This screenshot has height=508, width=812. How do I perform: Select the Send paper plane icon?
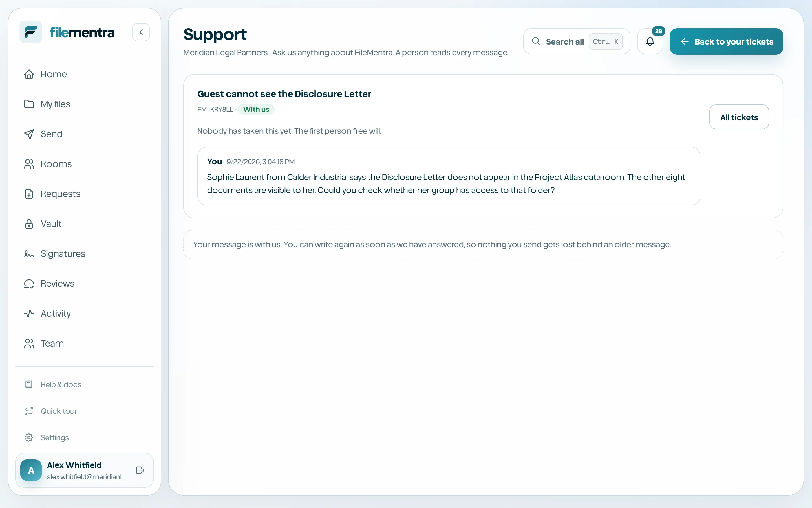29,134
